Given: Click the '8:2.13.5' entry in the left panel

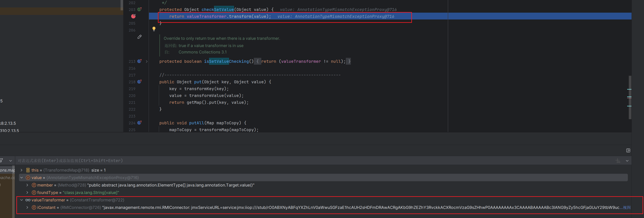Looking at the screenshot, I should pyautogui.click(x=8, y=123).
